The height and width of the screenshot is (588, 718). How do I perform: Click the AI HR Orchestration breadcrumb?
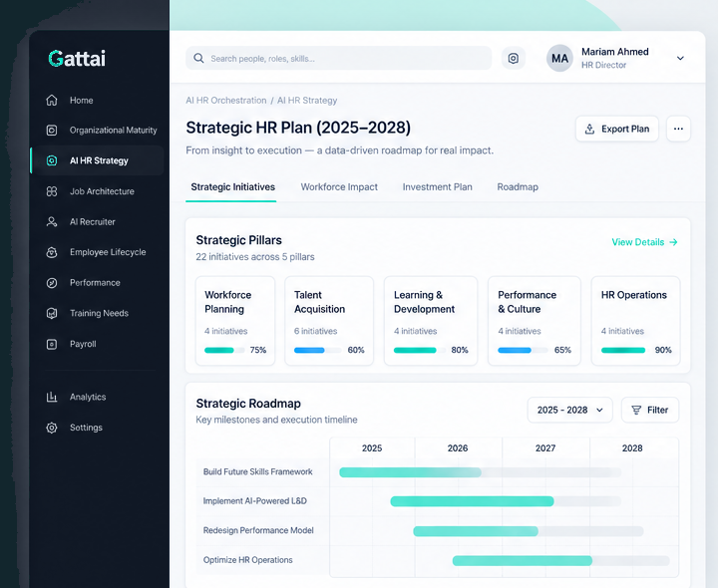pos(226,101)
